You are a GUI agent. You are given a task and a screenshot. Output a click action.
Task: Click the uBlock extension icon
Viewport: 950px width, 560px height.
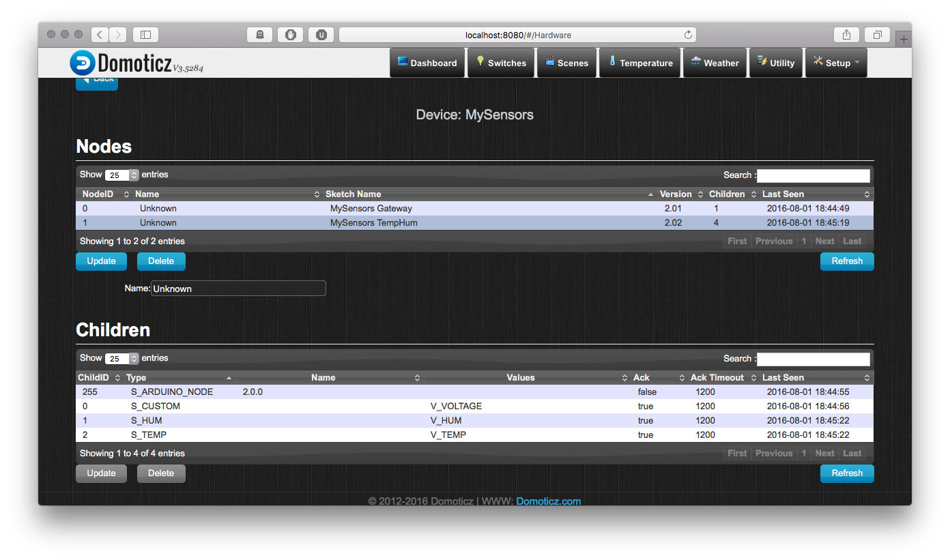click(321, 34)
